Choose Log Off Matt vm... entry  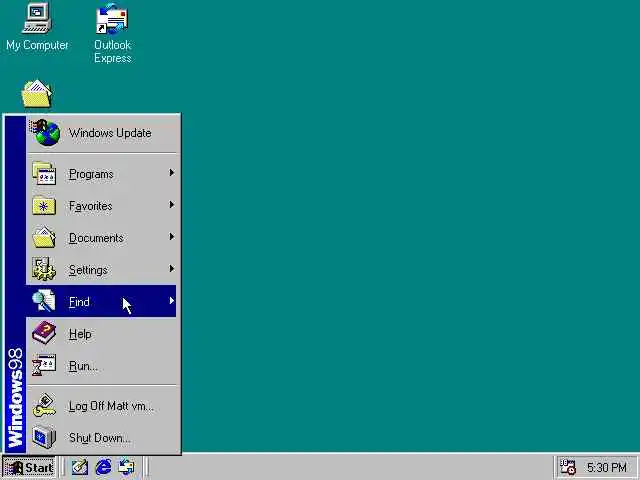(101, 405)
